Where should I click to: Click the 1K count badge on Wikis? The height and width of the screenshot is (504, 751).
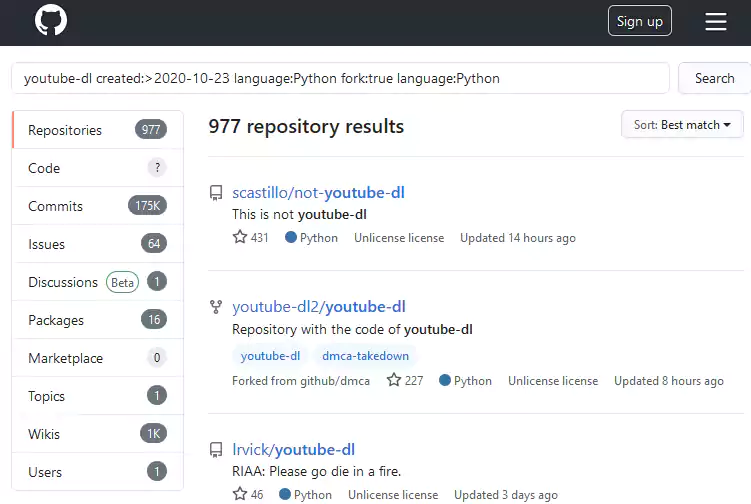coord(154,434)
